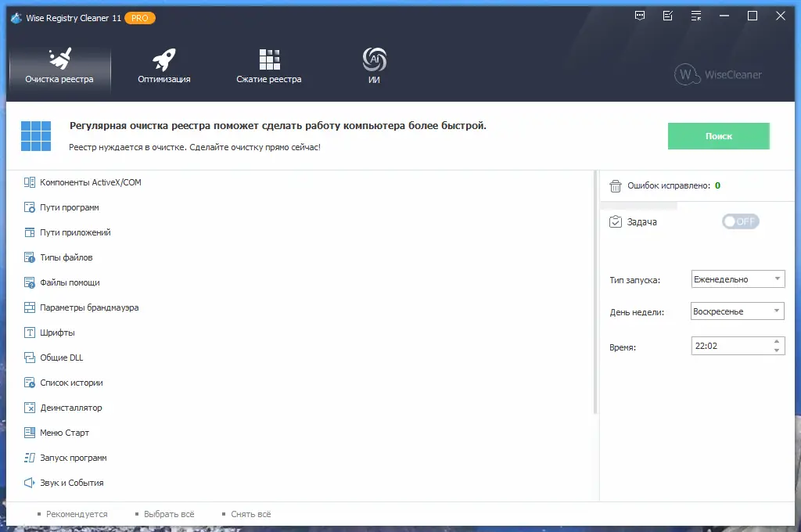801x532 pixels.
Task: Start a scan with the Поиск button
Action: click(x=718, y=135)
